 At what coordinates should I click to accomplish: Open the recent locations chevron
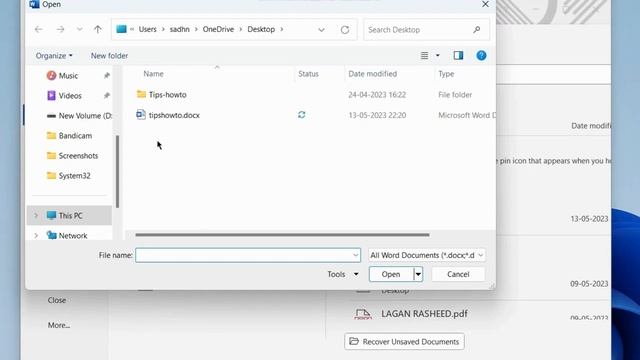tap(80, 29)
